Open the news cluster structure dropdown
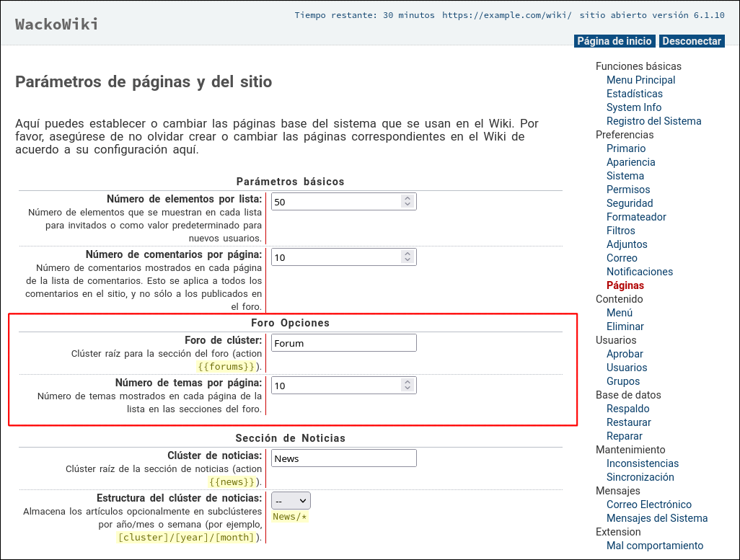 coord(291,501)
